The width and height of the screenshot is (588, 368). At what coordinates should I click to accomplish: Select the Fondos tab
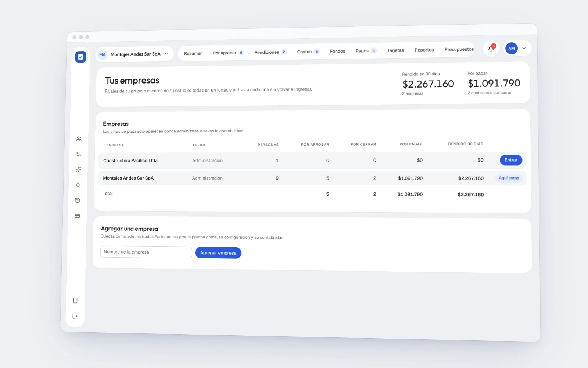pyautogui.click(x=337, y=51)
